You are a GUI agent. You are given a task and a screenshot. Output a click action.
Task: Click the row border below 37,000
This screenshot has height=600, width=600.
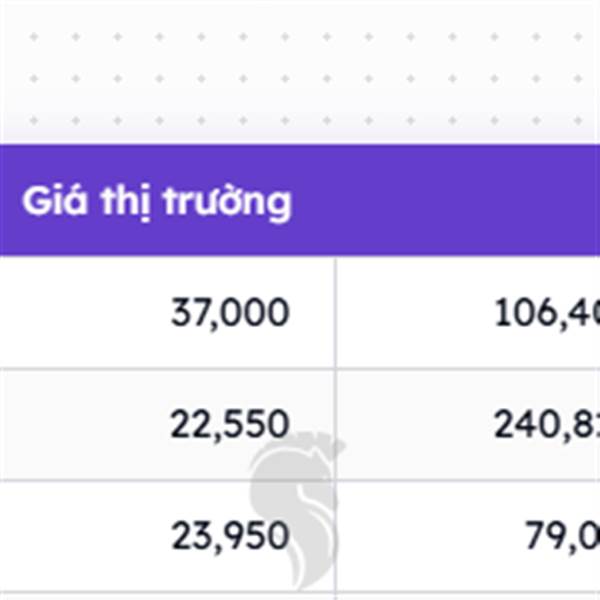coord(167,369)
